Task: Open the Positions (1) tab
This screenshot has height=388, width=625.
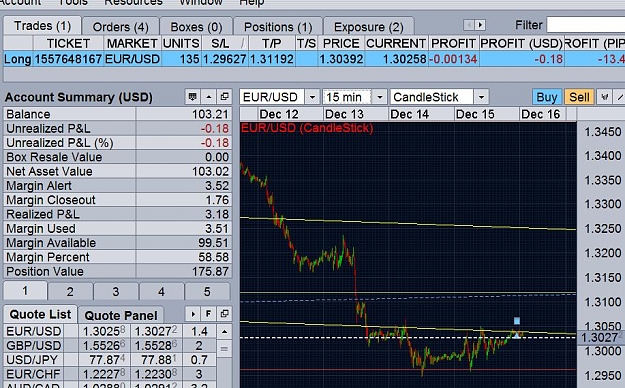Action: (x=278, y=27)
